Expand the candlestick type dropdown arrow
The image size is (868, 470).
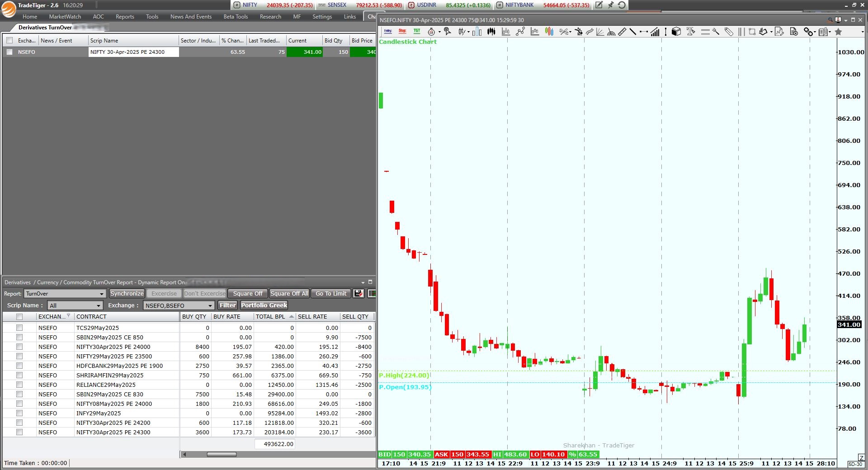click(x=468, y=32)
